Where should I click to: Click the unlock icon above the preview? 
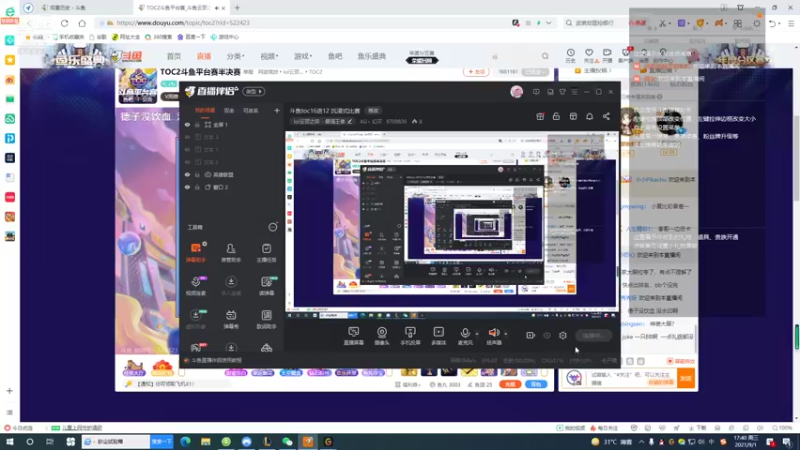pos(556,116)
